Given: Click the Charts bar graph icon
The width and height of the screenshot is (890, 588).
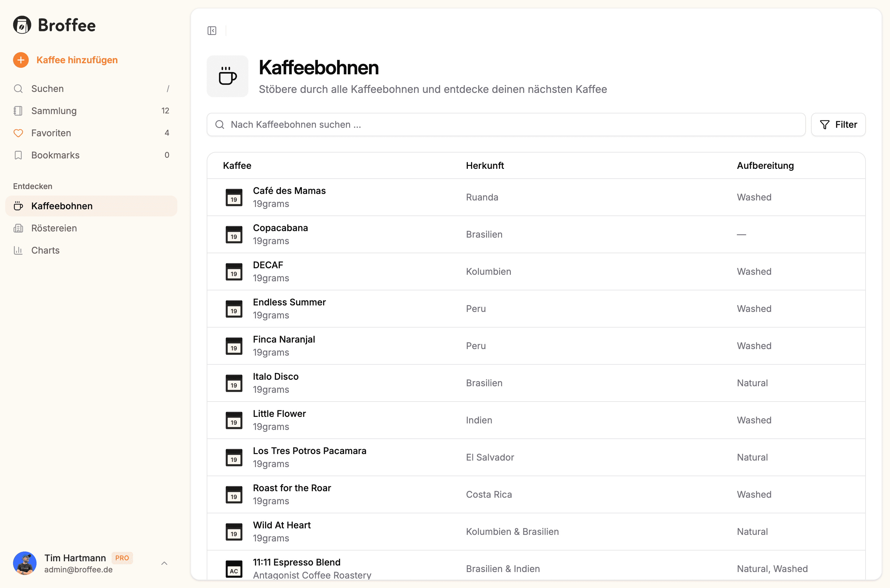Looking at the screenshot, I should (18, 250).
